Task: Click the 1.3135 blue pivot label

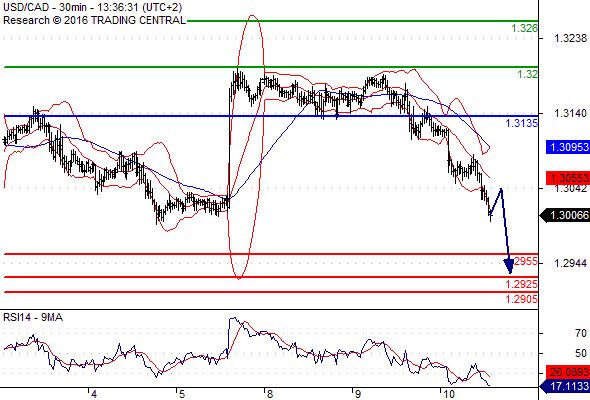Action: [x=522, y=123]
